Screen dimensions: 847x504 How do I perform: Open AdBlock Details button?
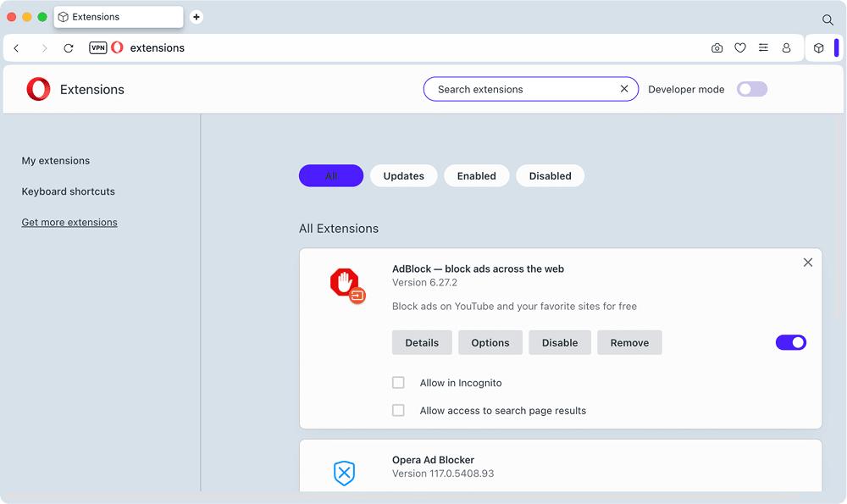422,343
